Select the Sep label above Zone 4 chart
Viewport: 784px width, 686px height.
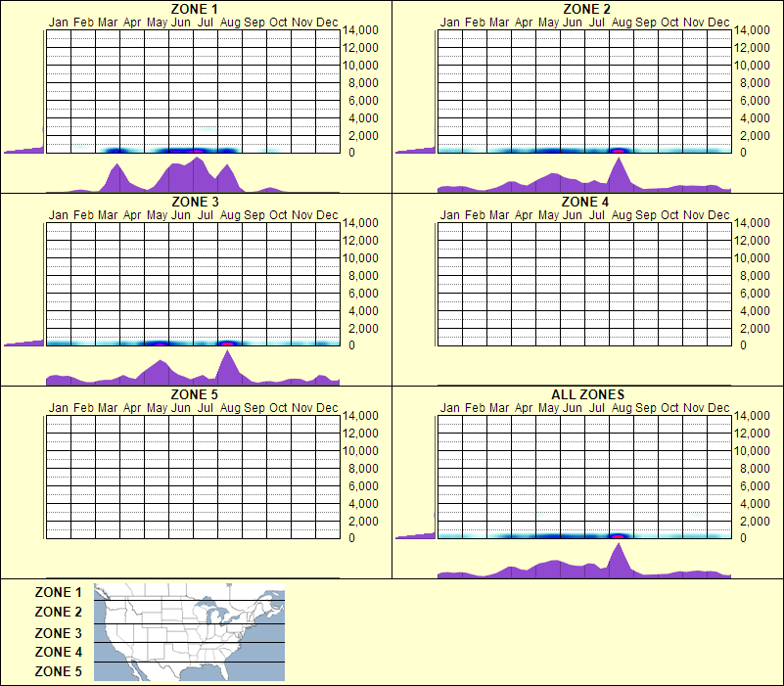[645, 215]
